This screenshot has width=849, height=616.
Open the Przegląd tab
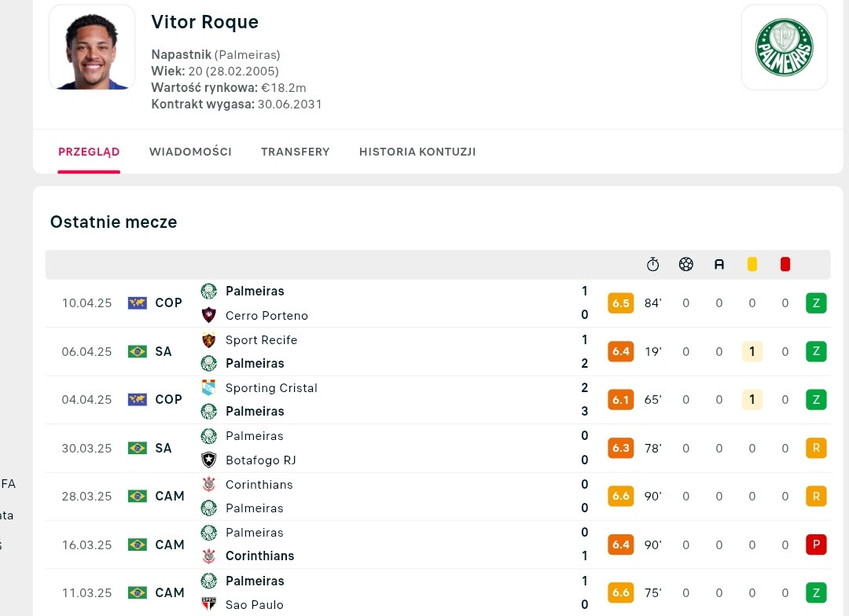pos(89,152)
